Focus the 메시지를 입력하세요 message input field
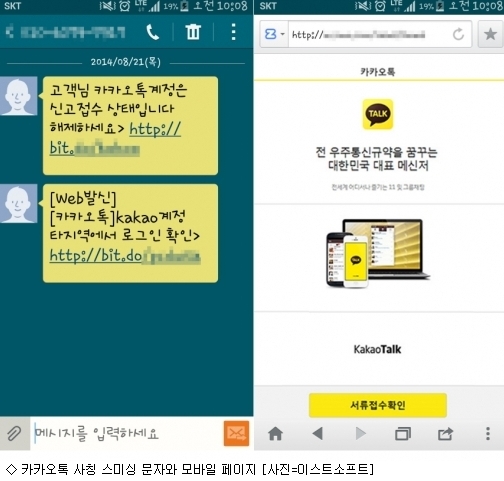504x481 pixels. [127, 433]
